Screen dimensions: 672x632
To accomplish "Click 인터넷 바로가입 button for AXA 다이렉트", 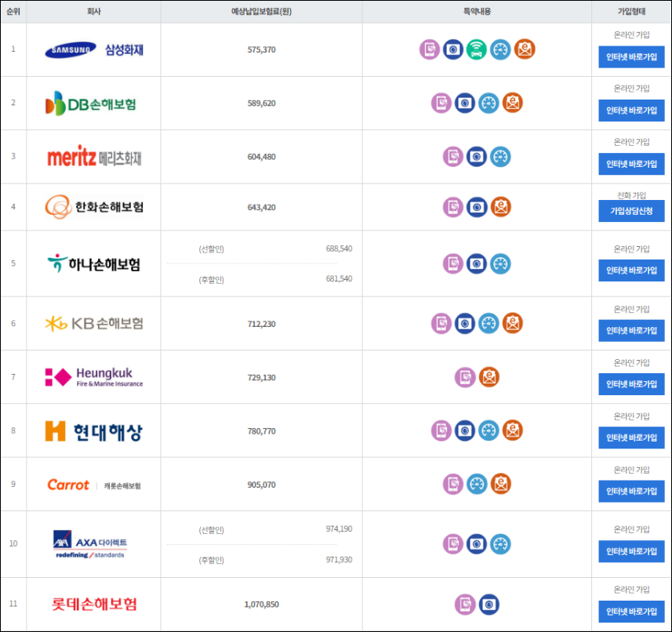I will coord(631,551).
